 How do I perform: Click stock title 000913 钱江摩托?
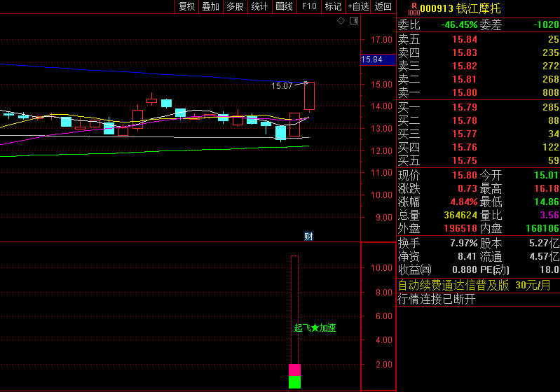(460, 8)
